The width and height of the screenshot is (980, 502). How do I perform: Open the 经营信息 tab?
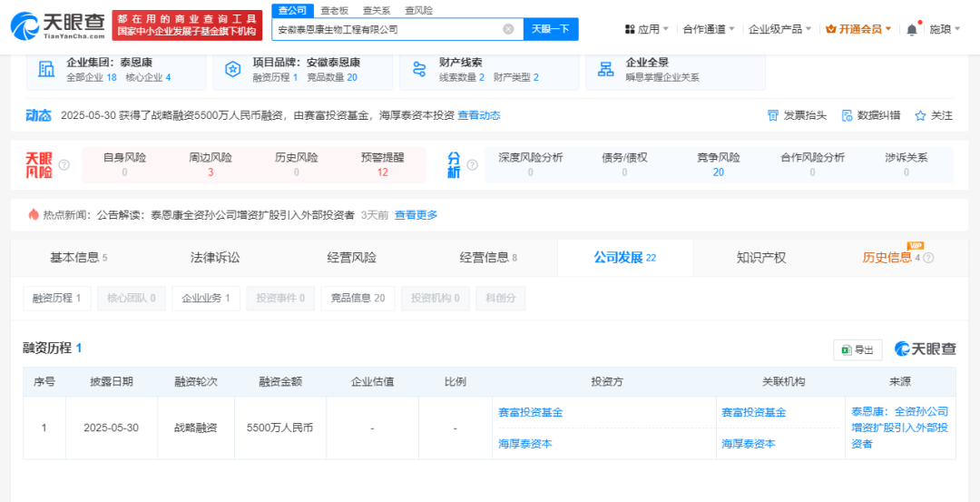point(488,258)
